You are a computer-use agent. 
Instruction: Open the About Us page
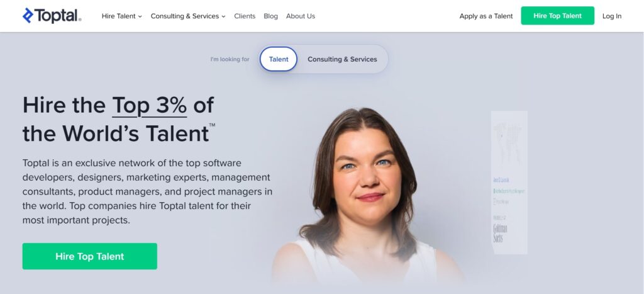pos(300,16)
